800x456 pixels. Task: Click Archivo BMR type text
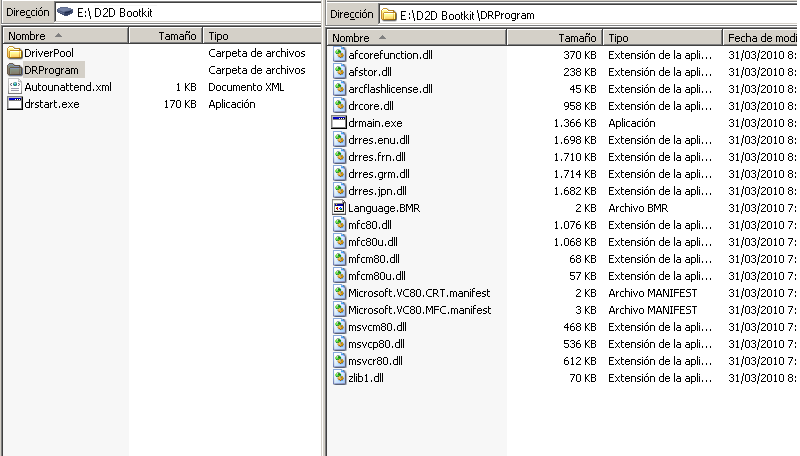click(638, 208)
